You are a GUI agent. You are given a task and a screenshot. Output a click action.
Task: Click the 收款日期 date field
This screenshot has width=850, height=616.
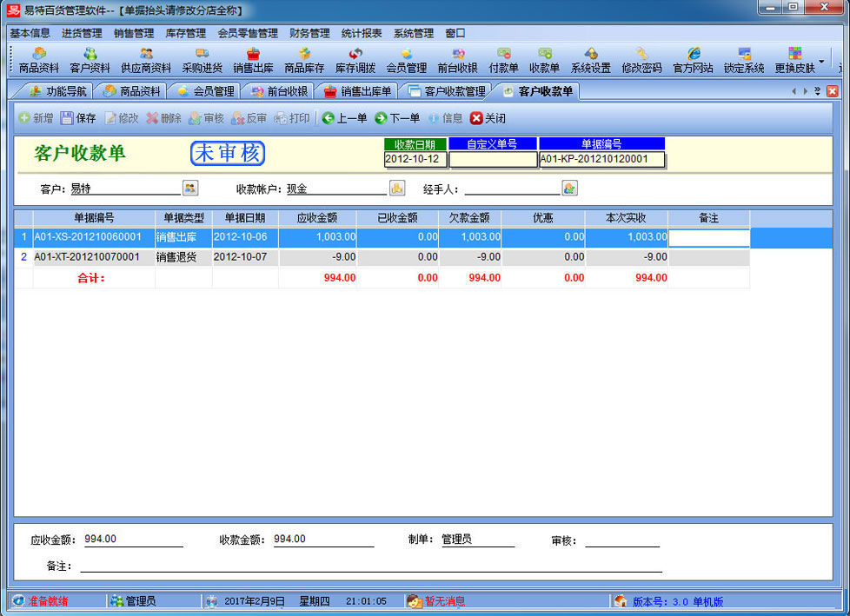pos(415,160)
